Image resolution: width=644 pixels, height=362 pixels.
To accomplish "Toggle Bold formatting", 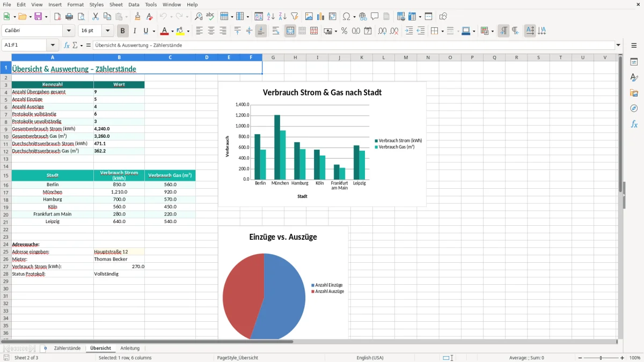I will coord(123,31).
